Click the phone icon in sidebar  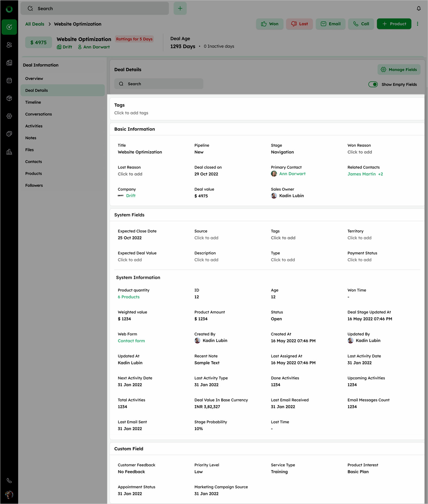(x=9, y=480)
